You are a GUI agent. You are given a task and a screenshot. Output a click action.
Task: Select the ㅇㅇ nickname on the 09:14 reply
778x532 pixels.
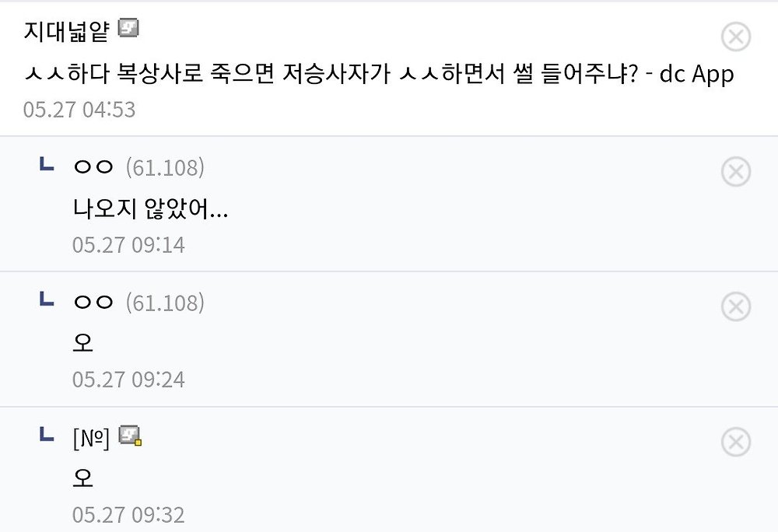pos(93,167)
